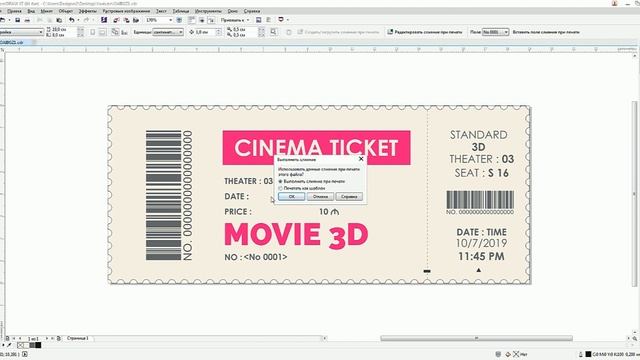Click the zoom navigator icon bottom right
This screenshot has height=360, width=640.
pyautogui.click(x=635, y=338)
